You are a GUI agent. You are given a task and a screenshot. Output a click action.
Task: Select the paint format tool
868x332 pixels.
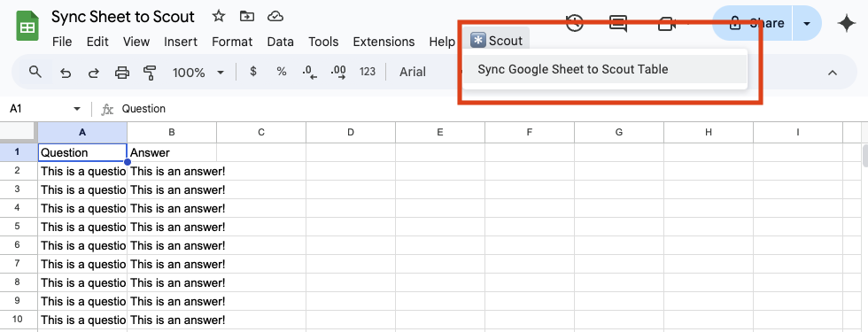pos(150,73)
